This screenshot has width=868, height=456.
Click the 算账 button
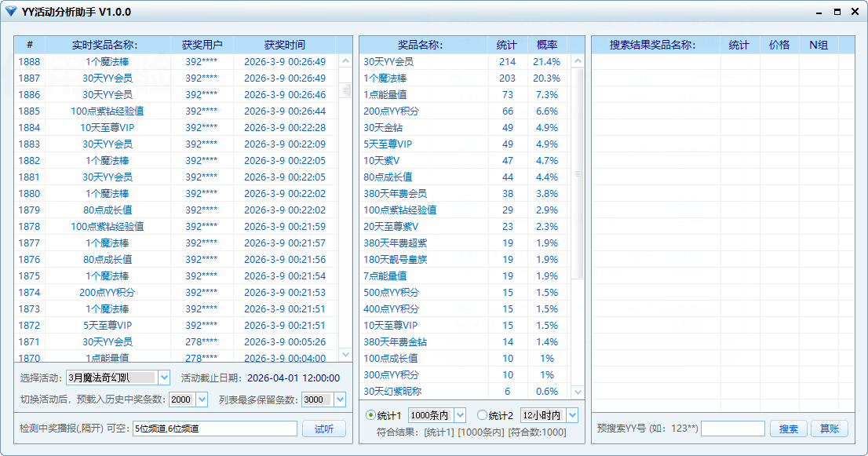pos(830,429)
